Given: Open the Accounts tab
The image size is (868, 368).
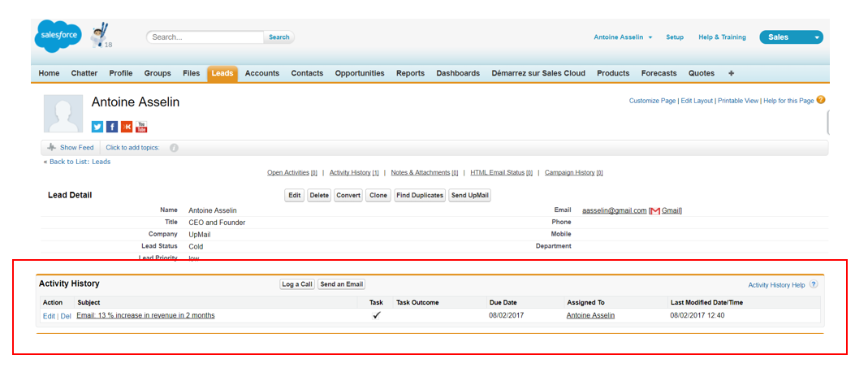Looking at the screenshot, I should (x=261, y=73).
